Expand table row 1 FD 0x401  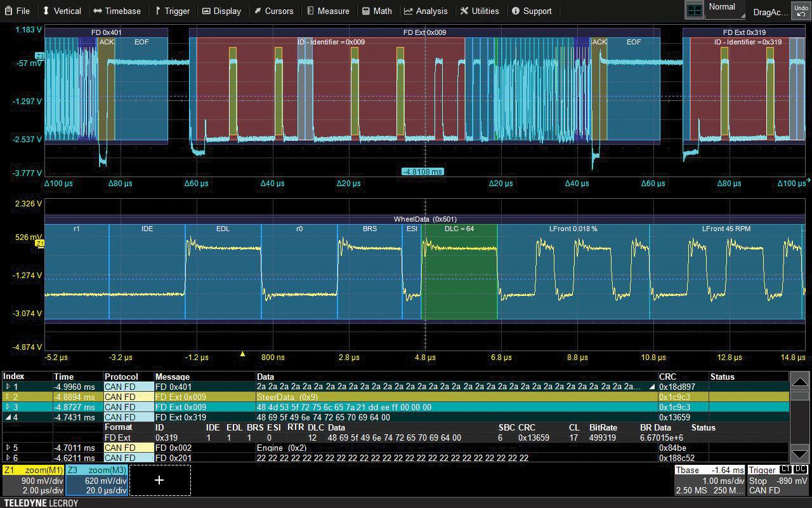8,387
